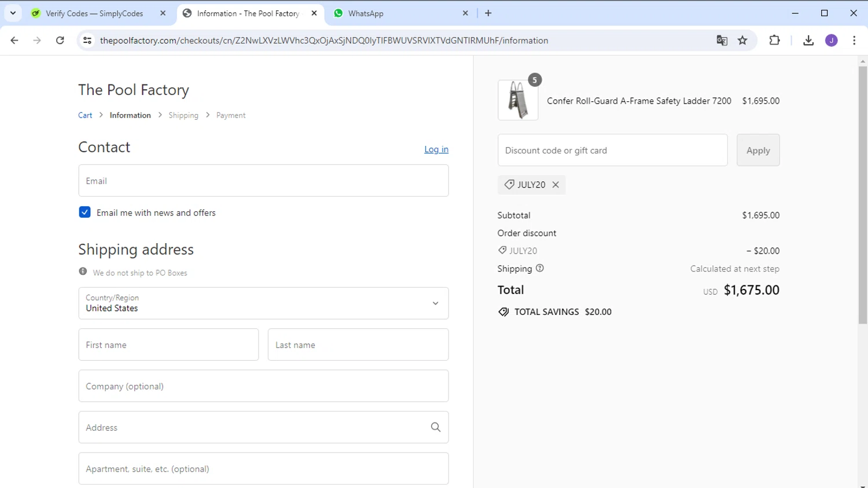Open the browser downloads icon

point(808,41)
